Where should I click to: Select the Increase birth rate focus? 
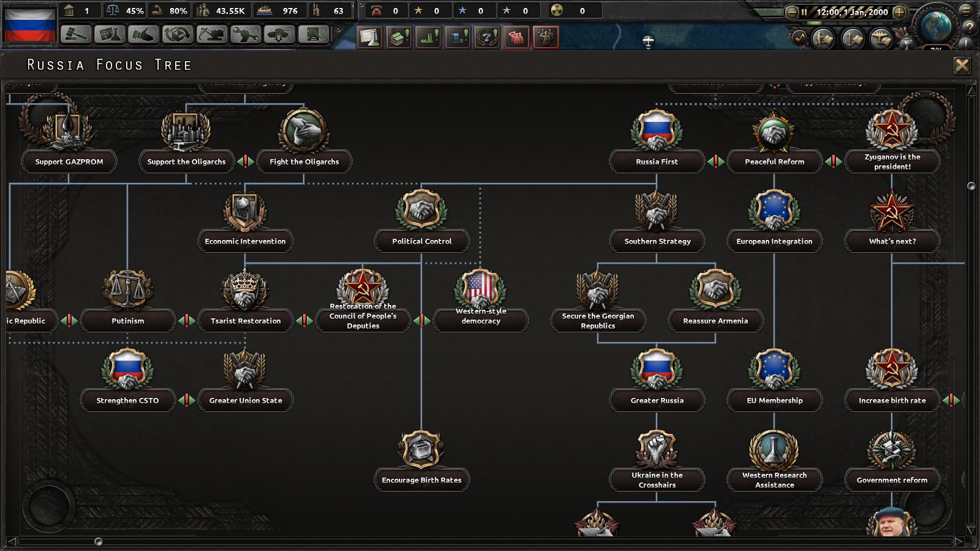(x=892, y=400)
